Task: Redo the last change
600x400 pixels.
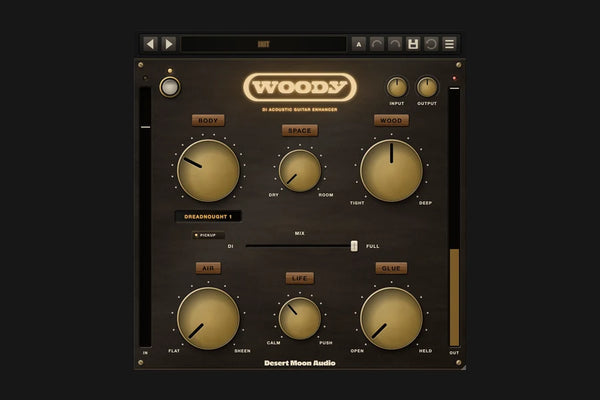Action: 395,44
